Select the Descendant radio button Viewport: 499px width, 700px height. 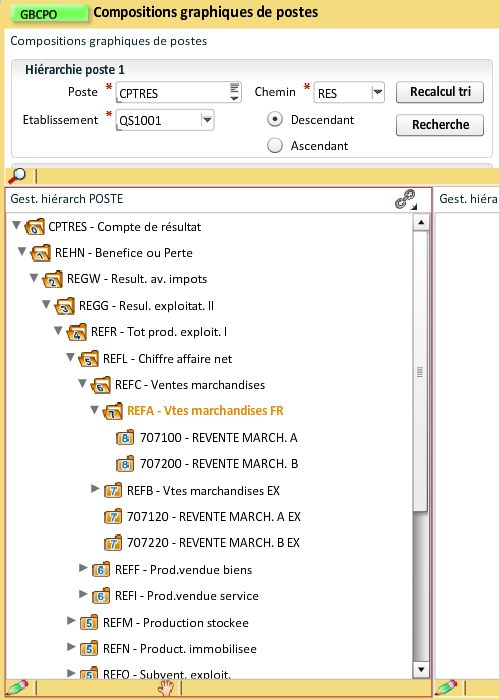click(x=275, y=120)
